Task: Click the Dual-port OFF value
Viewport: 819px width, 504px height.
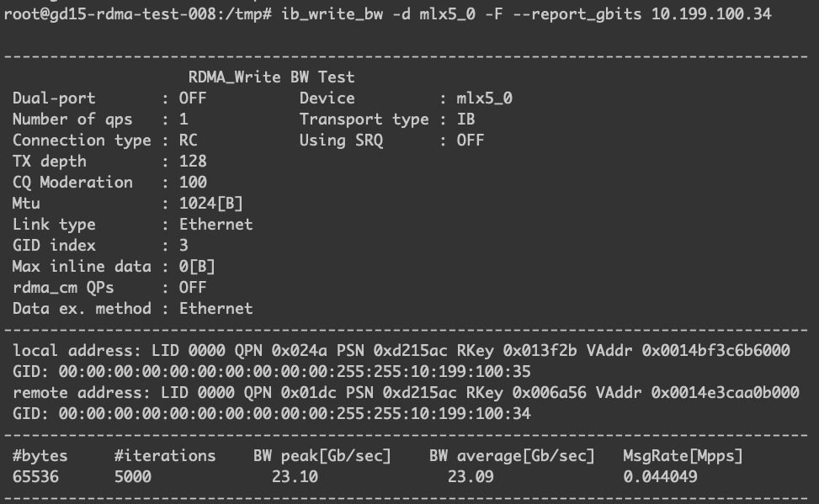Action: (193, 98)
